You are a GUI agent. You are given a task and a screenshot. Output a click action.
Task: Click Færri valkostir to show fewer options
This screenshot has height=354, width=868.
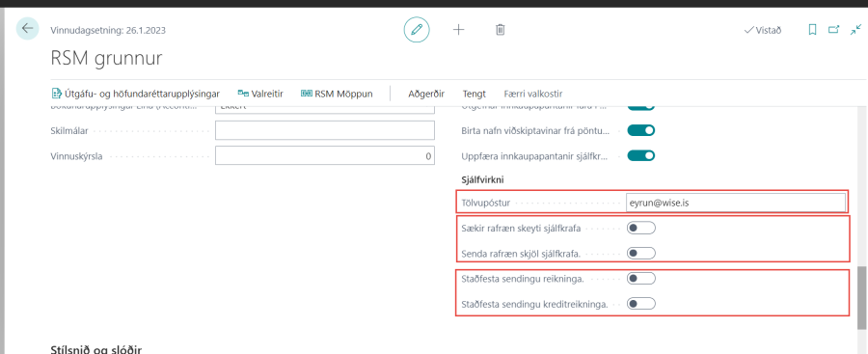click(533, 94)
